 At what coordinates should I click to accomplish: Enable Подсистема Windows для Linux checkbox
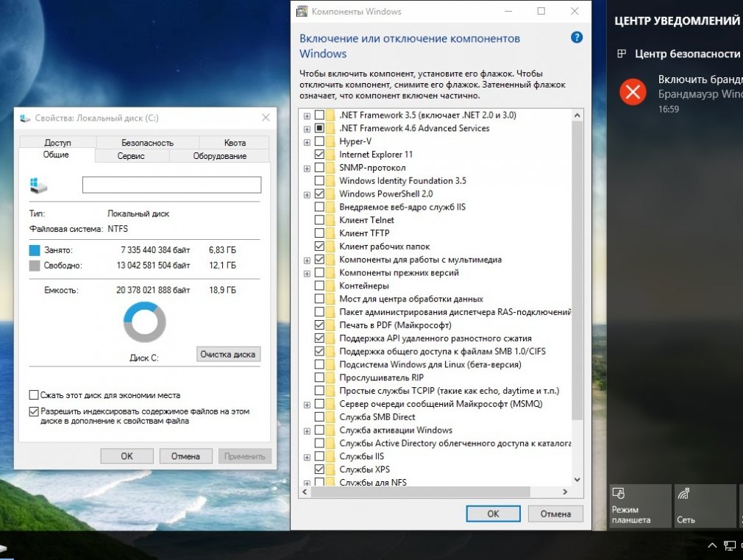319,365
